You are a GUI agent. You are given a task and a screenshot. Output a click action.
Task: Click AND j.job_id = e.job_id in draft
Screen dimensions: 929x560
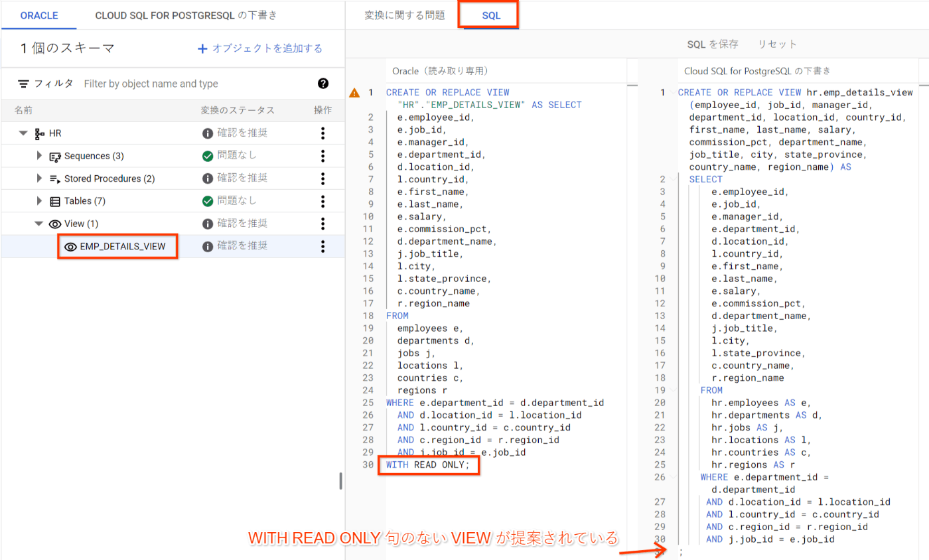pos(770,539)
